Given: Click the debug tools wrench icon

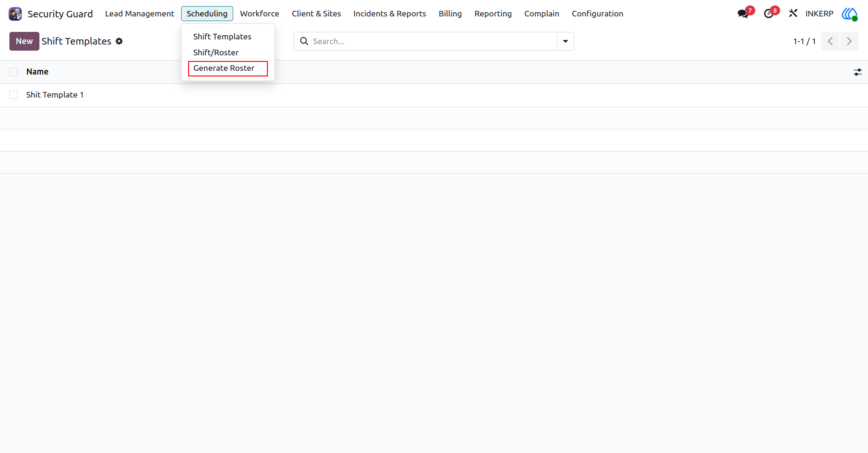Looking at the screenshot, I should tap(793, 14).
